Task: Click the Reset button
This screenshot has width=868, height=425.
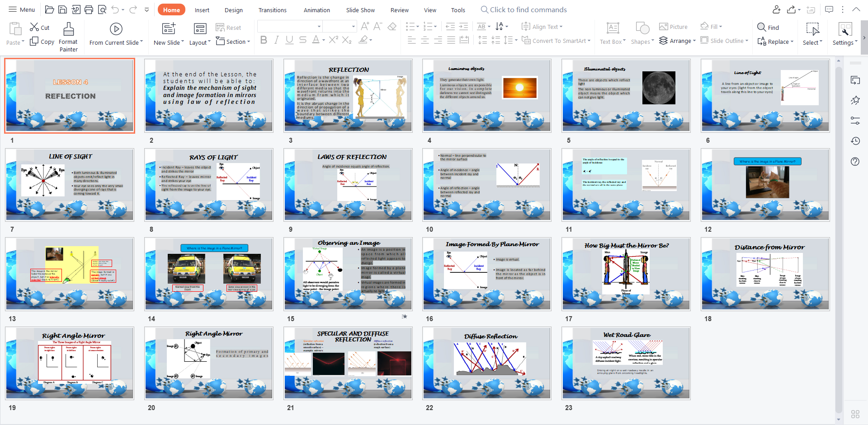Action: pyautogui.click(x=228, y=28)
